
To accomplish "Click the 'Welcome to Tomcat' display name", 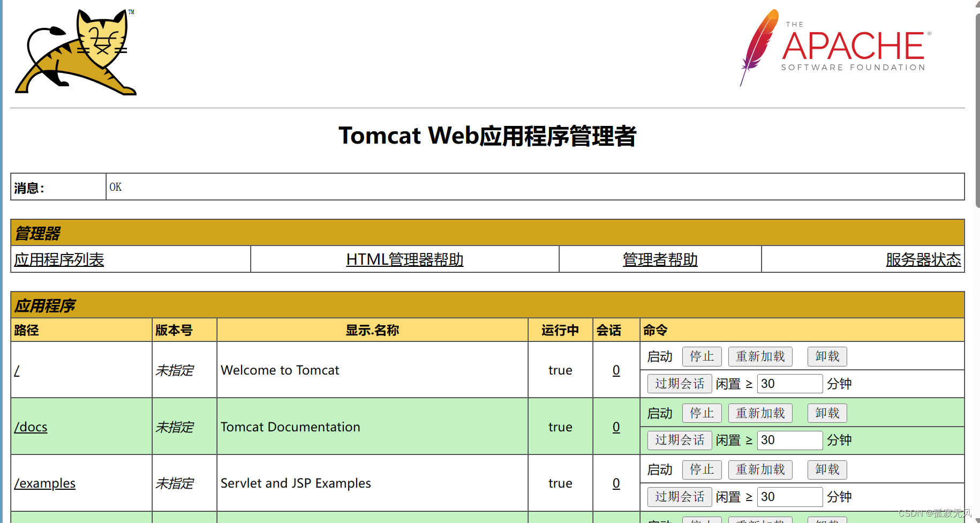I will 280,370.
